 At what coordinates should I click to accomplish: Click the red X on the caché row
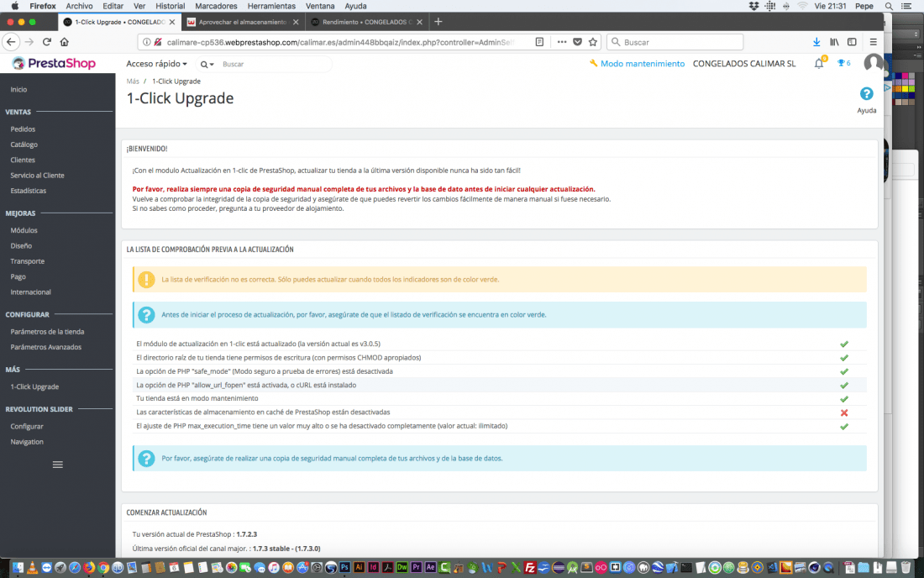(844, 412)
